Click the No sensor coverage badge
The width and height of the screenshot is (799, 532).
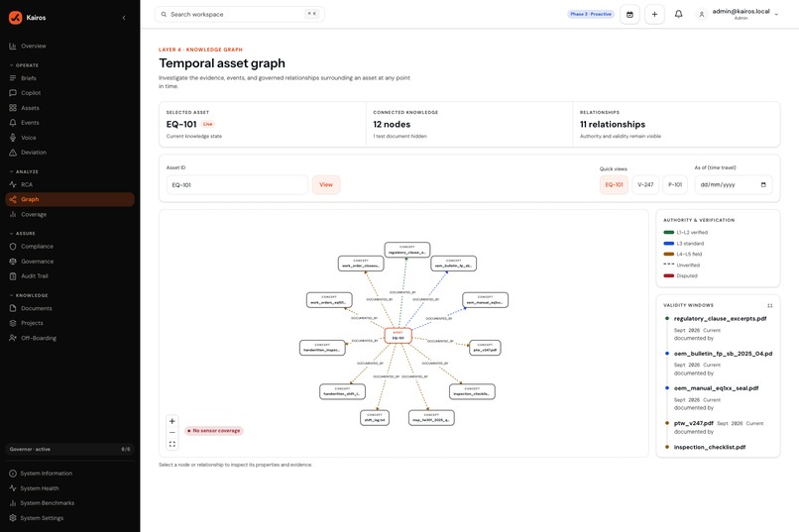[214, 431]
